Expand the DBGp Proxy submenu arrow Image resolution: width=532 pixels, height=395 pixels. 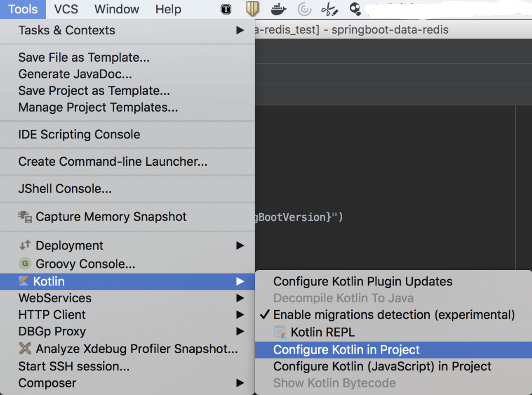tap(240, 331)
